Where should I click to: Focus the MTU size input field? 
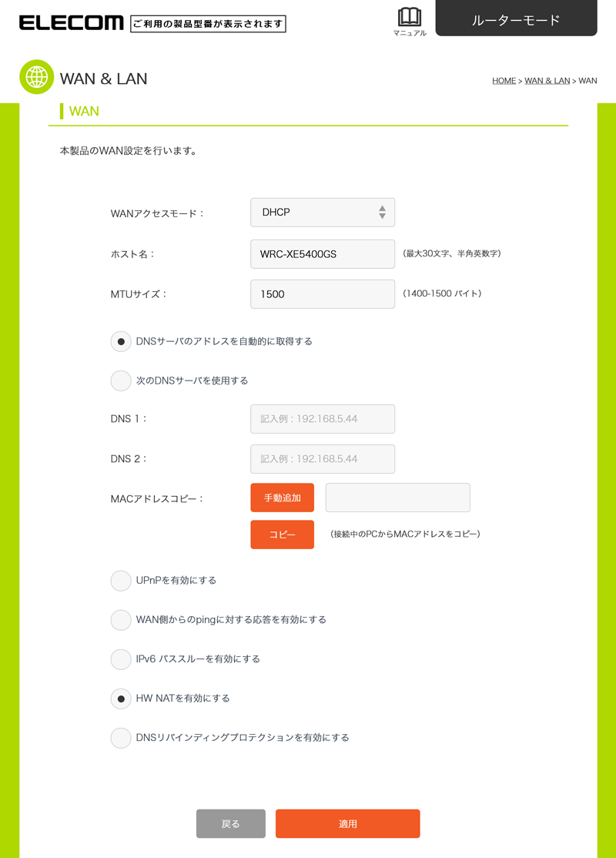coord(323,294)
